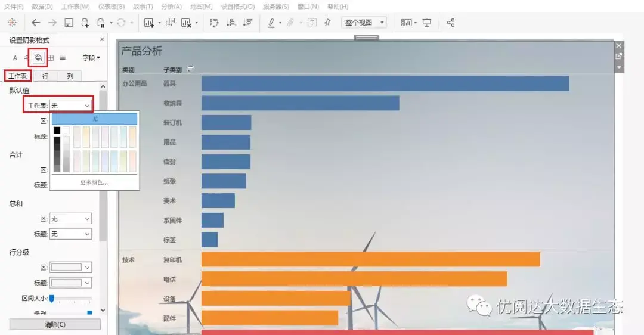Click the 区间大小 slider handle
The height and width of the screenshot is (335, 644).
tap(52, 299)
